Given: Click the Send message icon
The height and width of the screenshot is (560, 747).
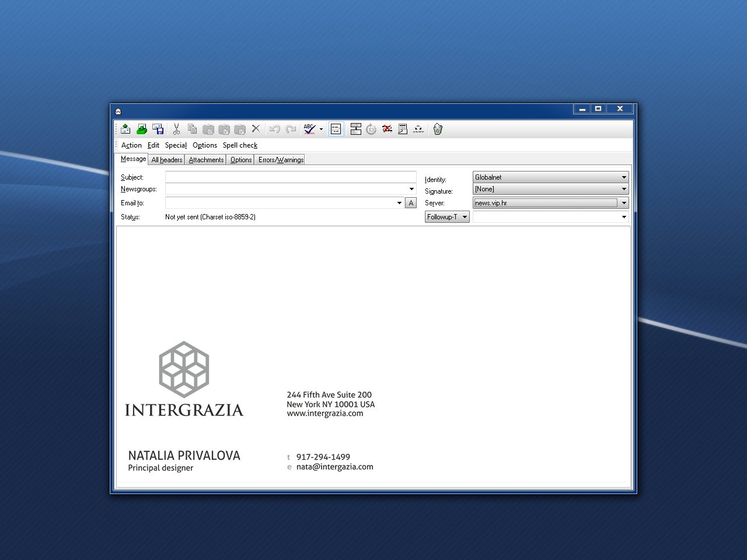Looking at the screenshot, I should (x=125, y=129).
